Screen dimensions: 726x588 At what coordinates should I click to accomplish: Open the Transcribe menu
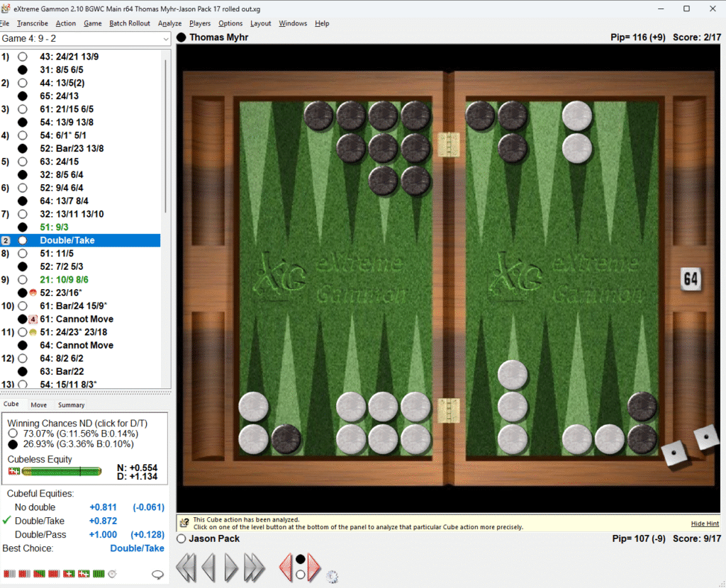point(33,23)
